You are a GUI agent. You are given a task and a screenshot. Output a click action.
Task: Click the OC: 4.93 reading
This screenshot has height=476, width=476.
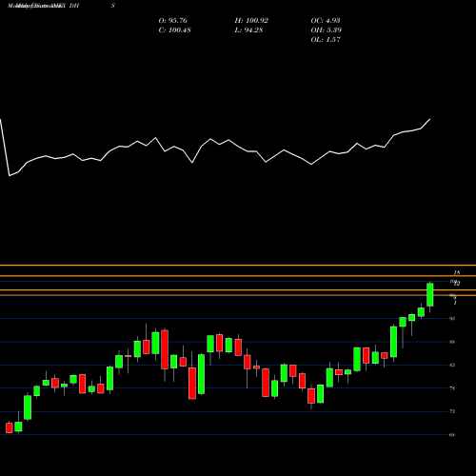pyautogui.click(x=326, y=21)
